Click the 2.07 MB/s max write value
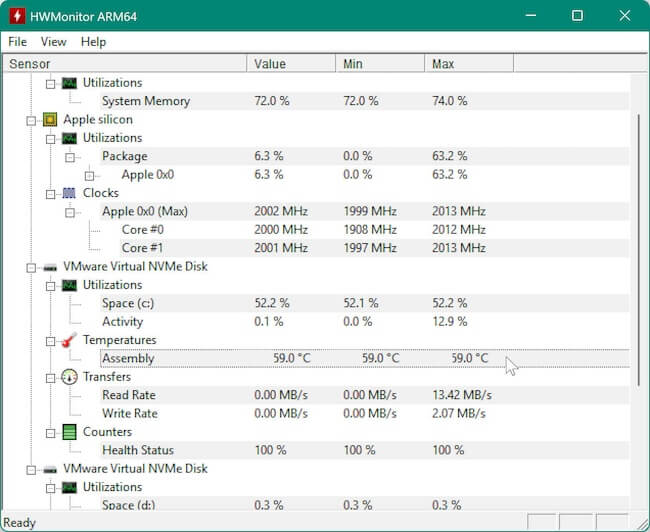The height and width of the screenshot is (532, 650). 458,413
